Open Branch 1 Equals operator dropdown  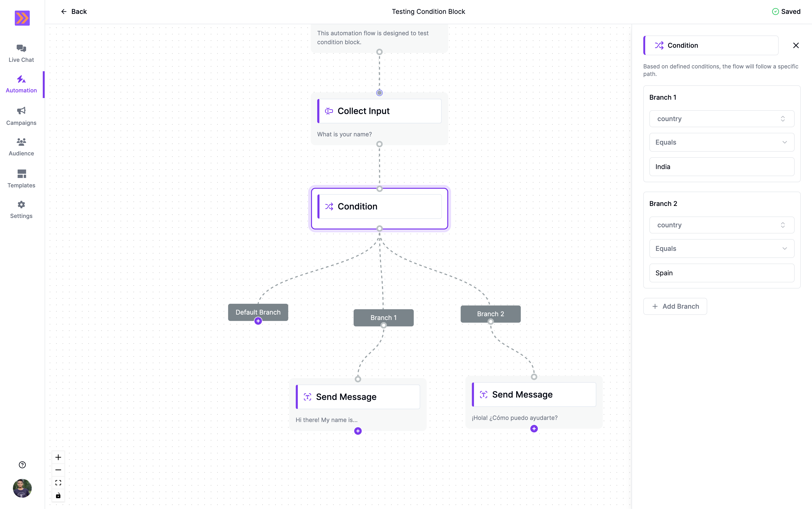[x=722, y=142]
